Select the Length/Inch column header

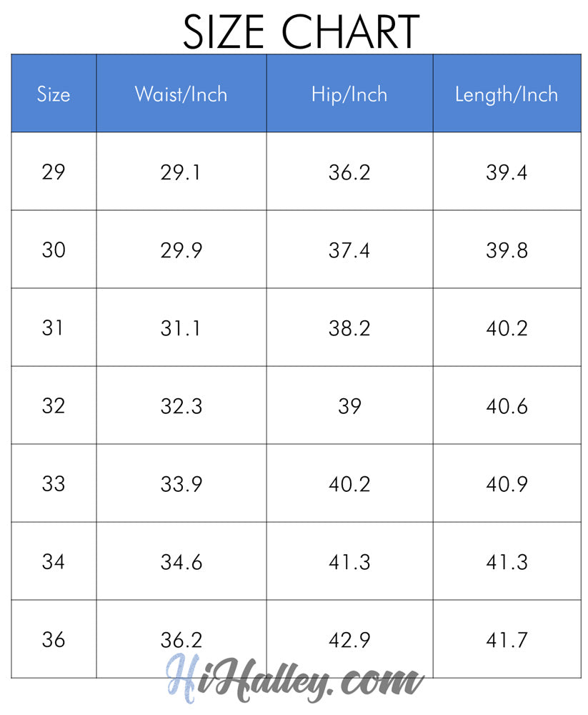(507, 94)
